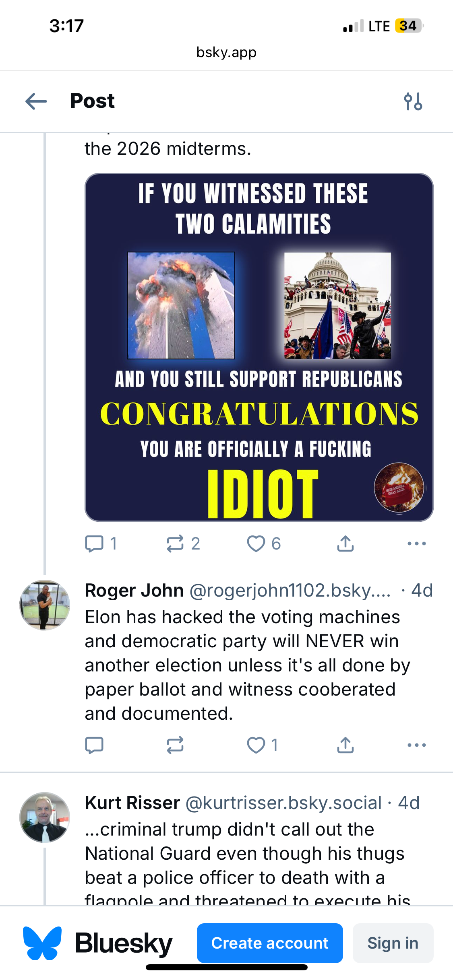Like the post with 6 likes
This screenshot has height=980, width=453.
[x=256, y=544]
